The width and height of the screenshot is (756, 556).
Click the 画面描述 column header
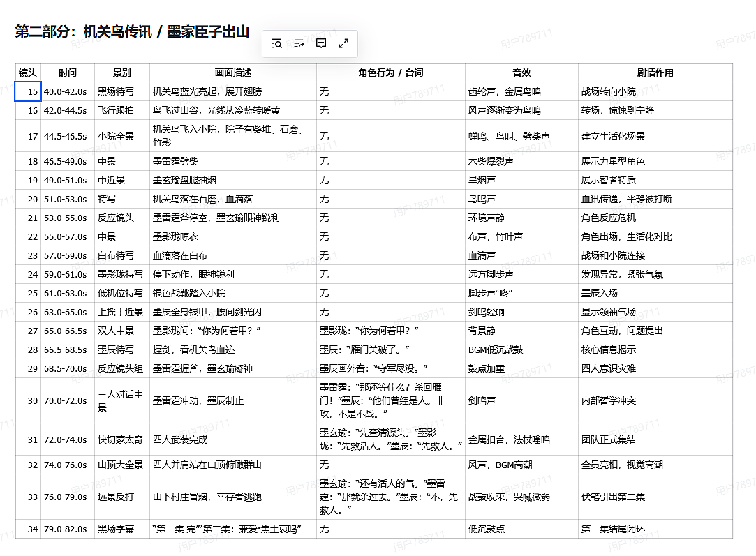pos(233,73)
